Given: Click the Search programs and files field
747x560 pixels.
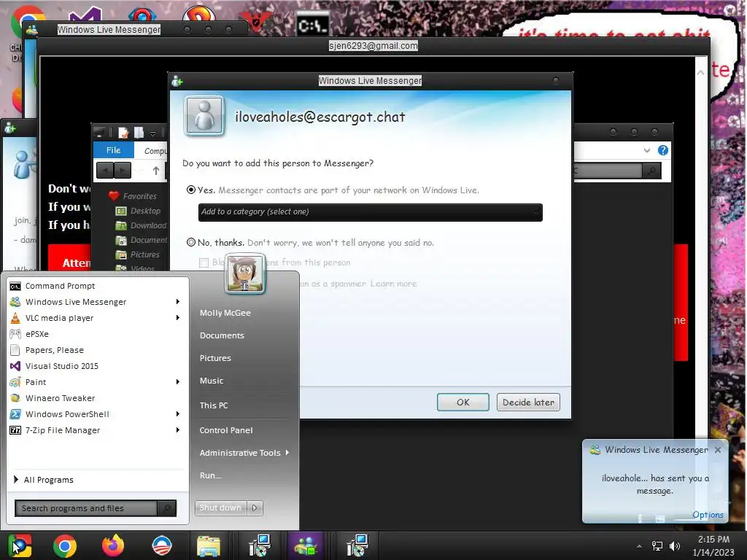Looking at the screenshot, I should [x=86, y=508].
